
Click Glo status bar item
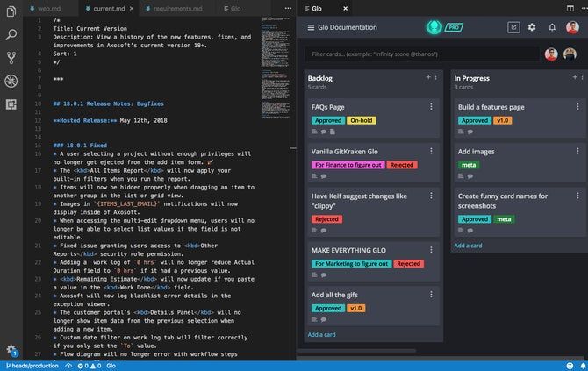(x=111, y=366)
